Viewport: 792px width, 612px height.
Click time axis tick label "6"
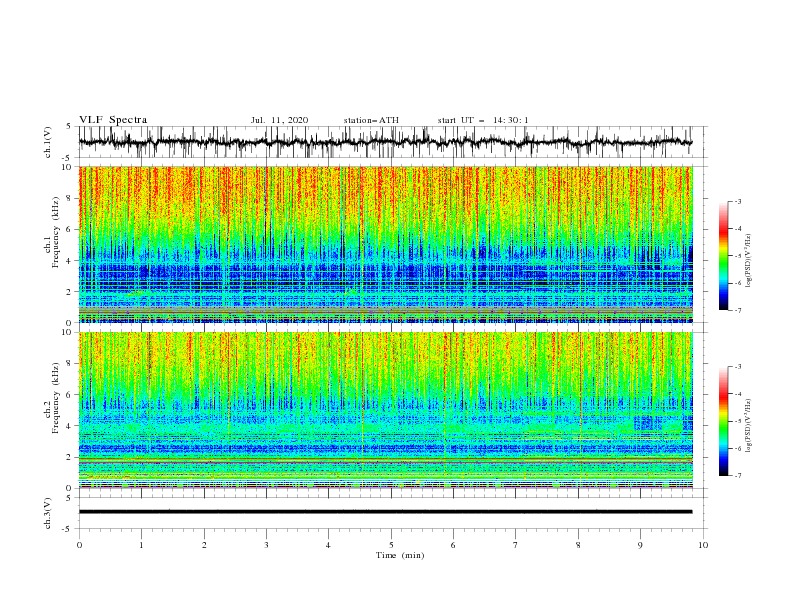pyautogui.click(x=453, y=545)
